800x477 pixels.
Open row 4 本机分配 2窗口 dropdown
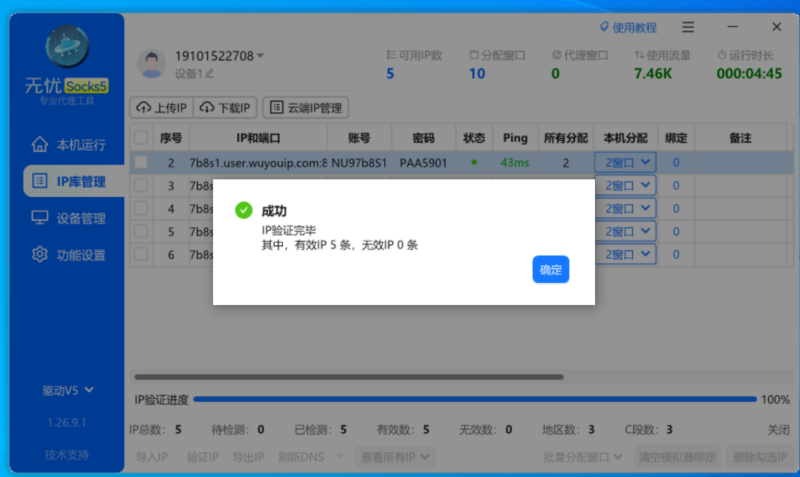[x=626, y=208]
